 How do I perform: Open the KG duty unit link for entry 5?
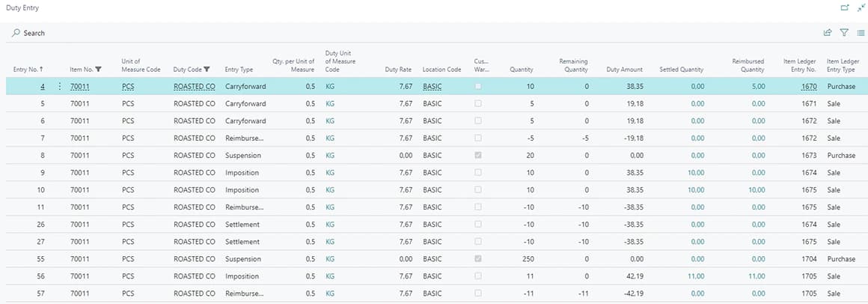(x=330, y=103)
